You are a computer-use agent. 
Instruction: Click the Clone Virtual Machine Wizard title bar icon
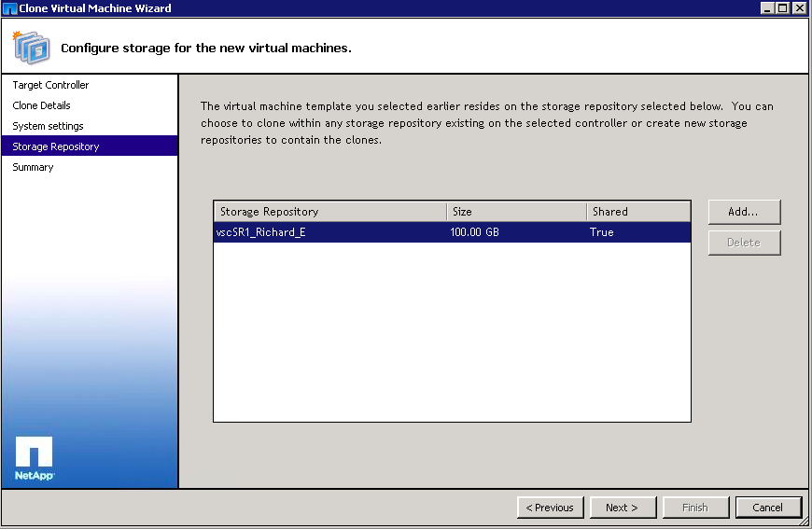click(x=9, y=8)
